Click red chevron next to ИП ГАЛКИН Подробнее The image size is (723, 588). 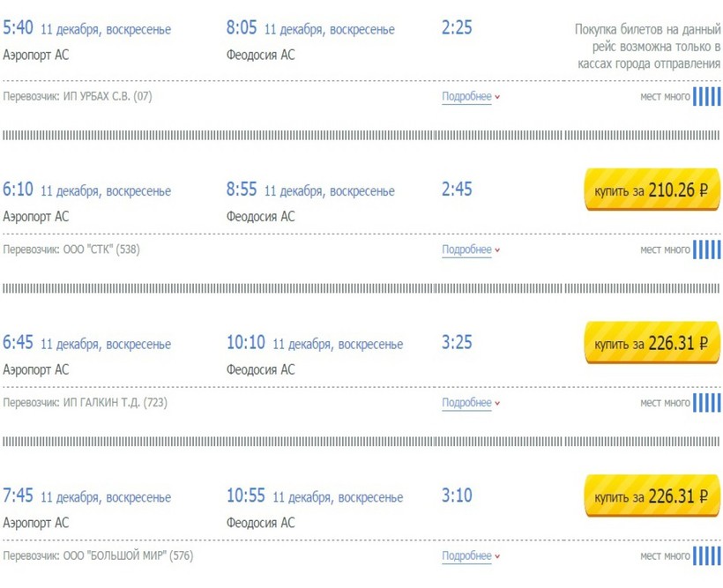click(x=497, y=404)
